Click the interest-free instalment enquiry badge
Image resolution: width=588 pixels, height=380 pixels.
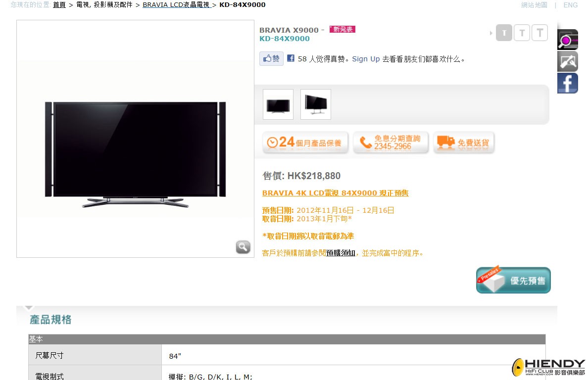point(391,142)
